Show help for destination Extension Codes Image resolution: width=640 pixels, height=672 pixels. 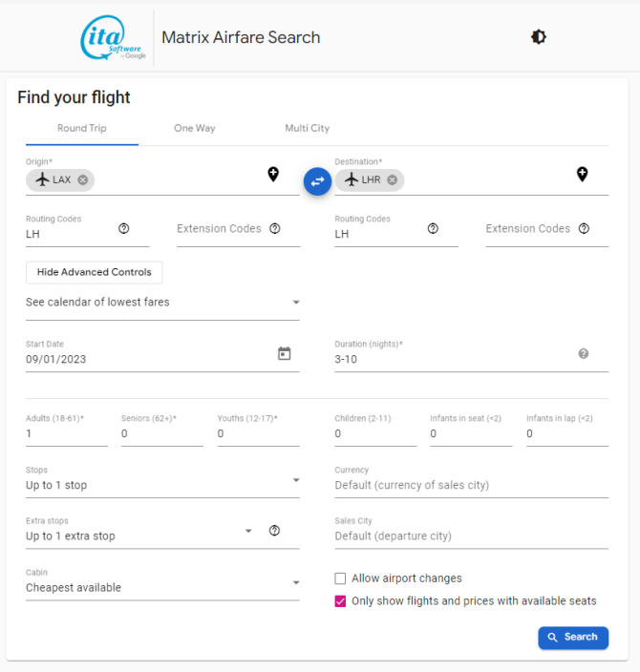[x=584, y=228]
